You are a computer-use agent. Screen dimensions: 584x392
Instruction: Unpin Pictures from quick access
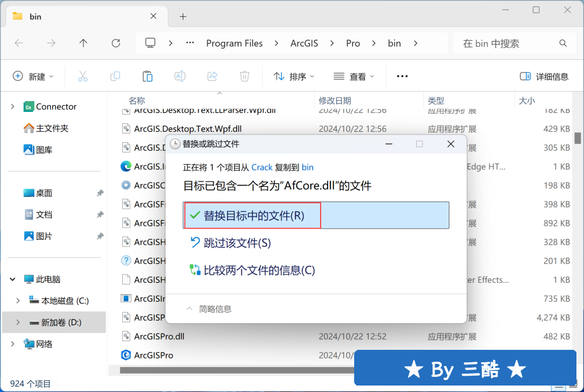[x=100, y=236]
